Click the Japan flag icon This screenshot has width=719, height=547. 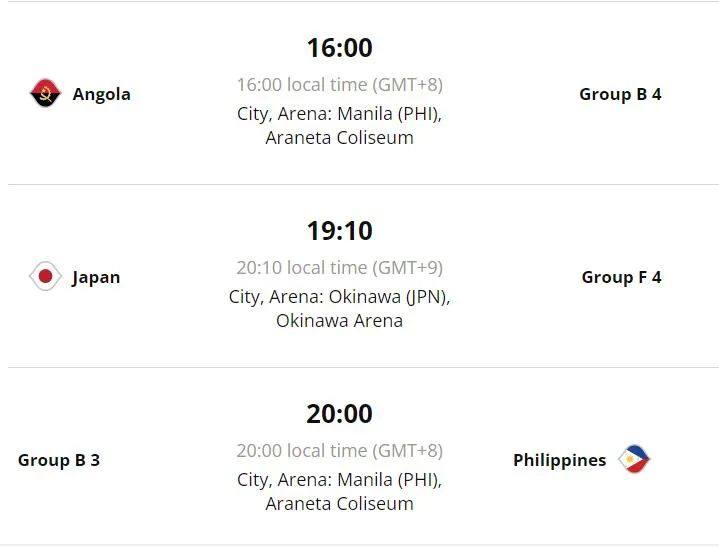click(45, 277)
